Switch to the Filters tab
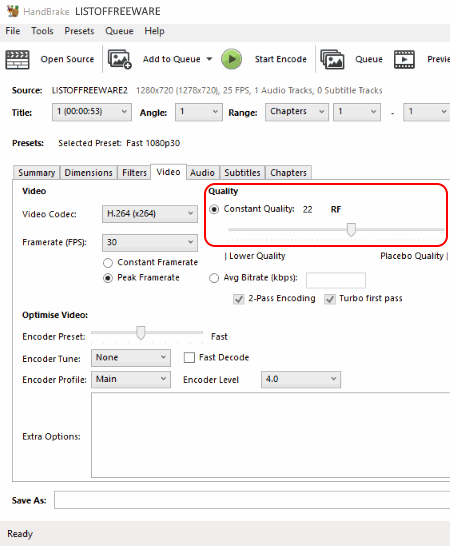The image size is (450, 546). point(134,173)
